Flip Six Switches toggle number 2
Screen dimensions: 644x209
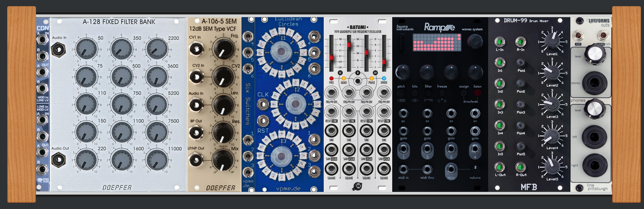(x=247, y=155)
